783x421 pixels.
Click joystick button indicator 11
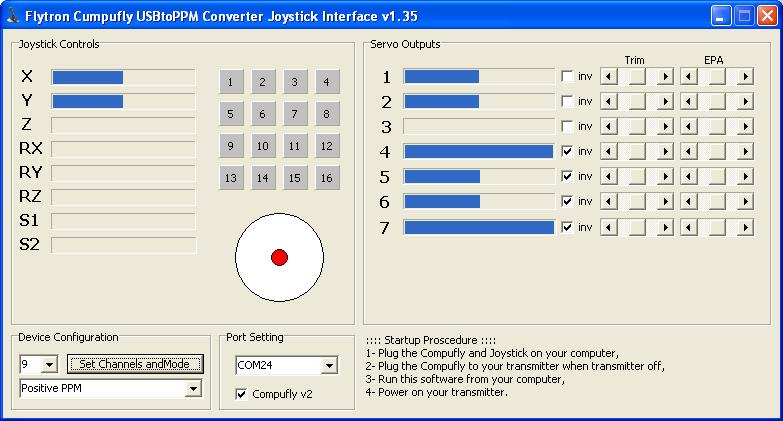tap(295, 146)
